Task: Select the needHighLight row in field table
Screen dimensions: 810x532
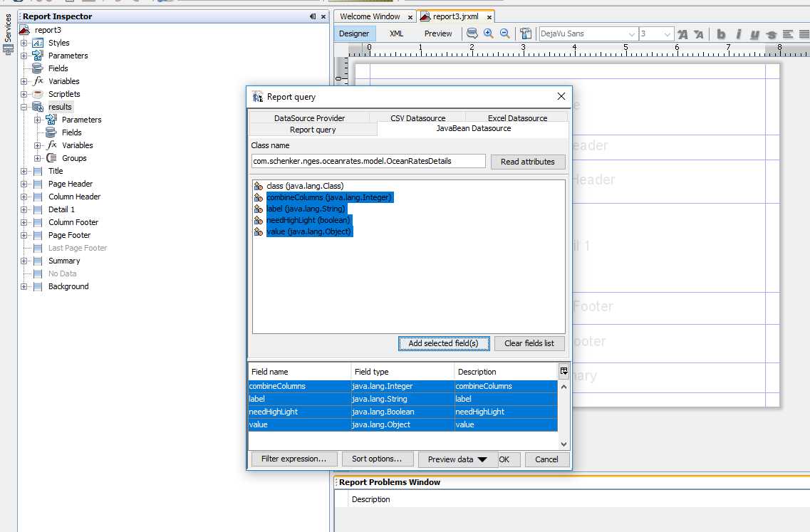Action: (x=403, y=412)
